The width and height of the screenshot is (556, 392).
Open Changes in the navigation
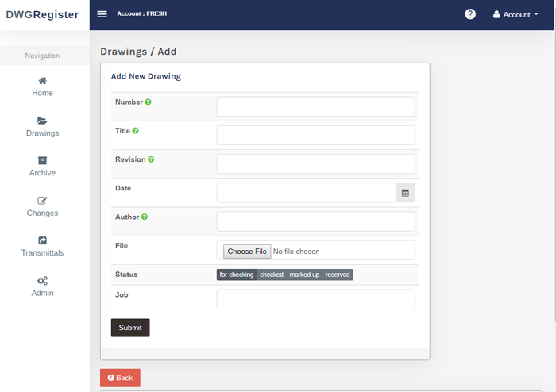[x=43, y=207]
